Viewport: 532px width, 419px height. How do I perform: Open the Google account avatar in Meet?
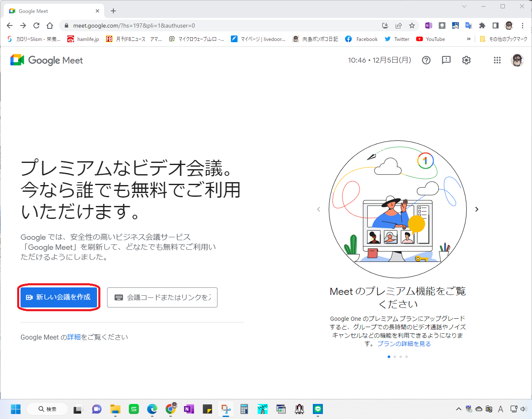click(x=517, y=60)
